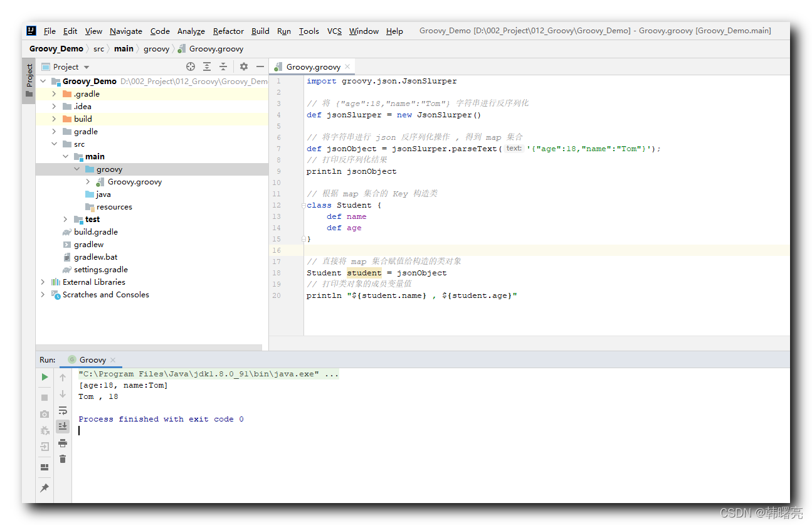
Task: Click the Stop button in the Run panel
Action: click(44, 397)
